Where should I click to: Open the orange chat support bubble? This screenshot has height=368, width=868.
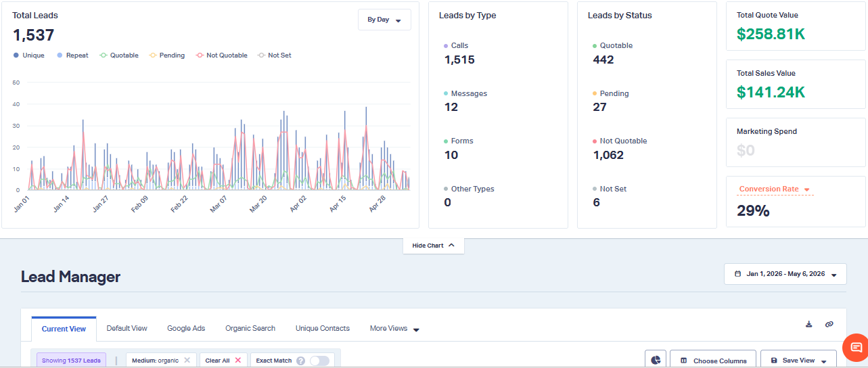[x=856, y=348]
